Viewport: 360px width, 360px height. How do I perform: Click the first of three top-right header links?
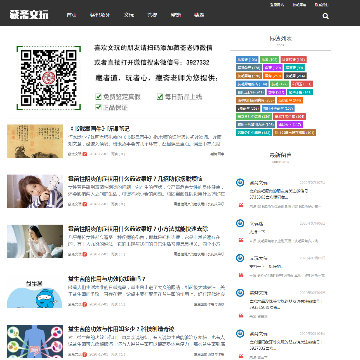tap(277, 5)
